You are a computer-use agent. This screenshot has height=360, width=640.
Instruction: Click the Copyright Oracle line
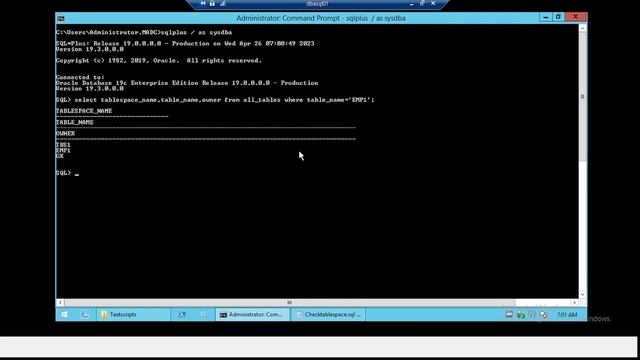[159, 60]
